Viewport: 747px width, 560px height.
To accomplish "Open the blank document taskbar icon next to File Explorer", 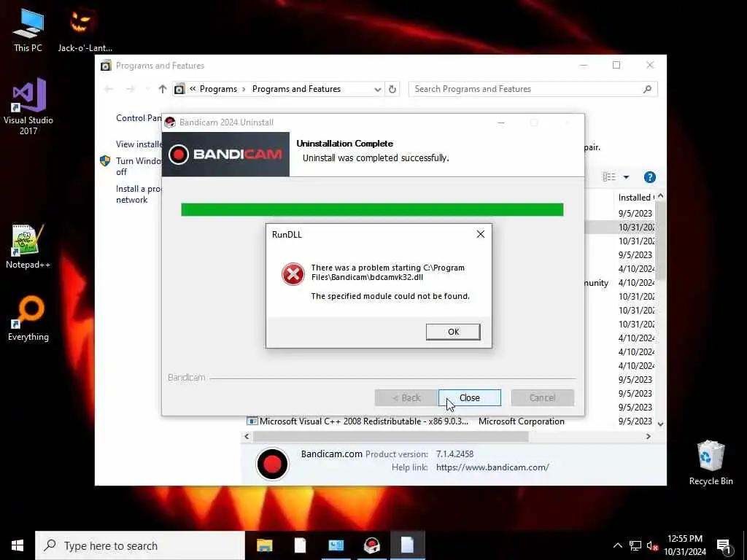I will [300, 545].
